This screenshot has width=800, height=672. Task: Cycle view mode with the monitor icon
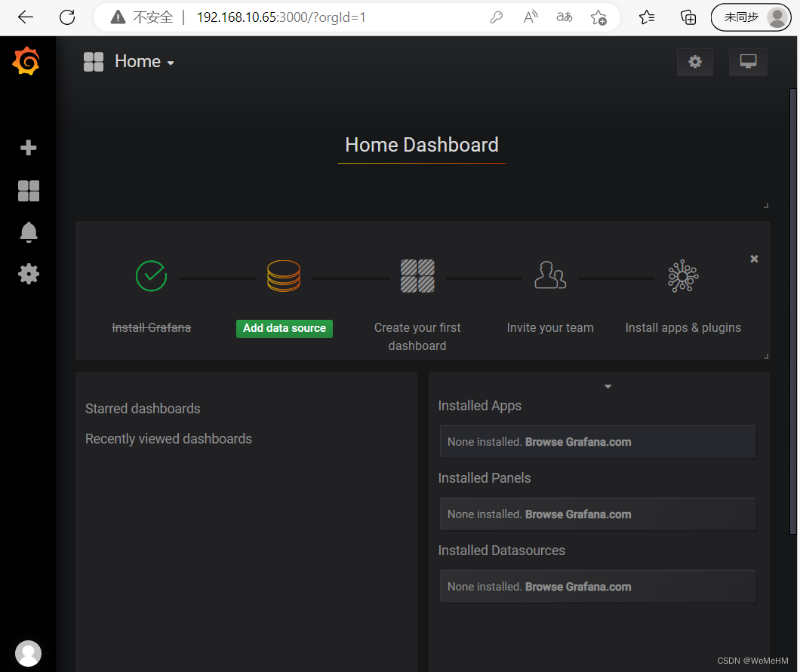[748, 62]
